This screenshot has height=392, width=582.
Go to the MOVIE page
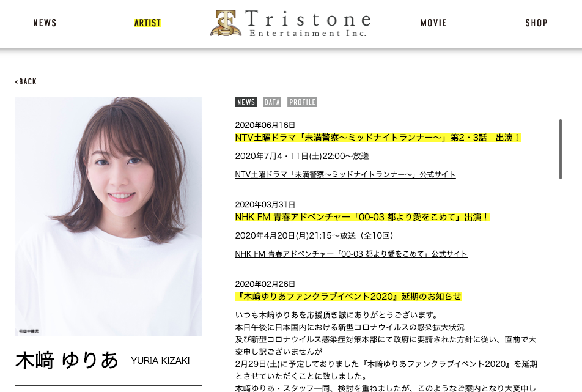point(433,23)
